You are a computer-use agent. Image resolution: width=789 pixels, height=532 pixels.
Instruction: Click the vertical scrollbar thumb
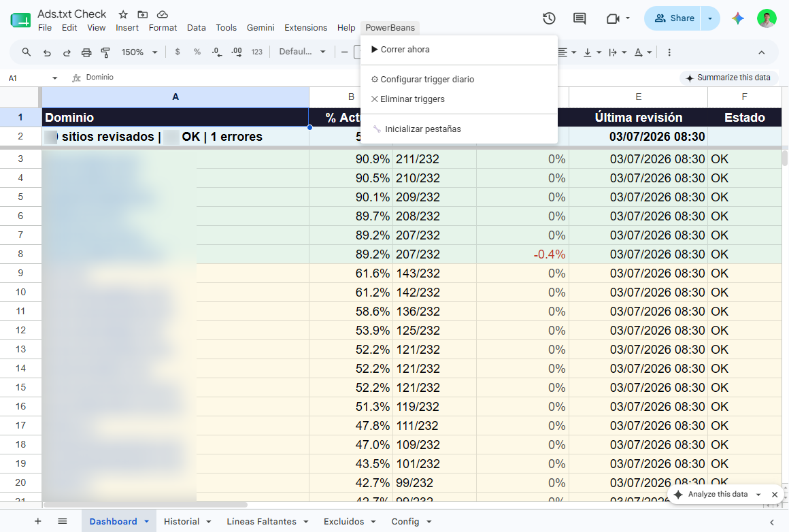784,158
